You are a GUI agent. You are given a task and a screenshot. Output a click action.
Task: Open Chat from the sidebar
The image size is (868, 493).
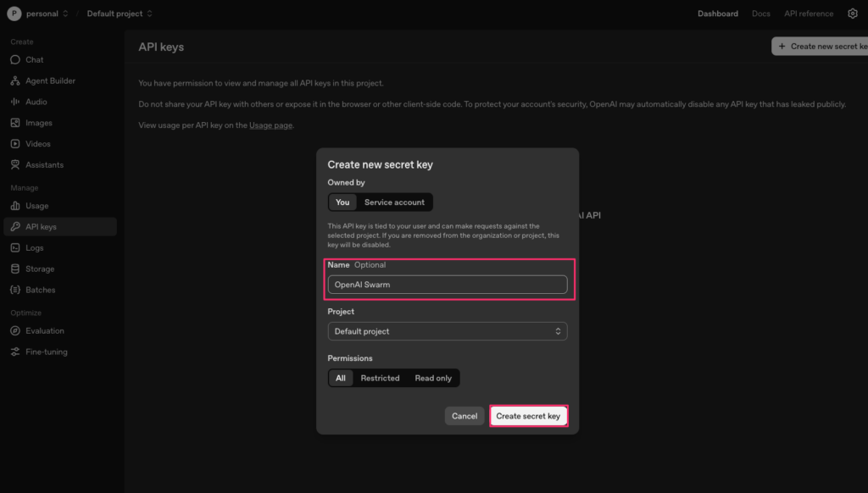pos(34,60)
